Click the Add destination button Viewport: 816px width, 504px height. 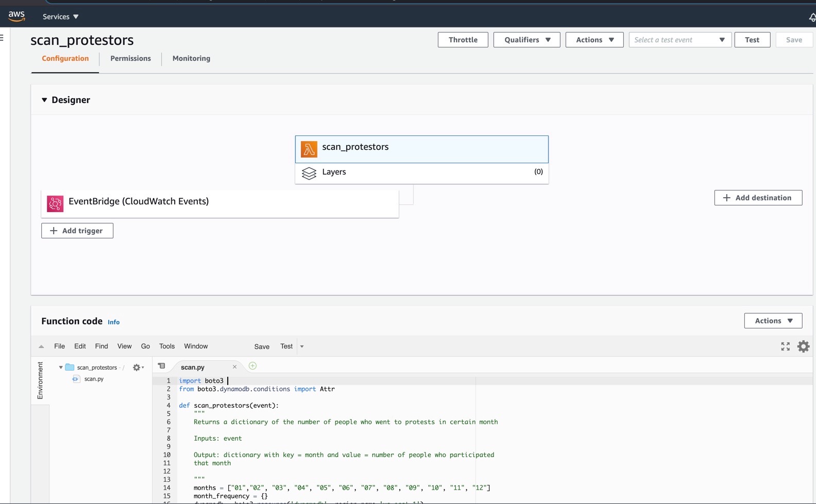[x=758, y=198]
